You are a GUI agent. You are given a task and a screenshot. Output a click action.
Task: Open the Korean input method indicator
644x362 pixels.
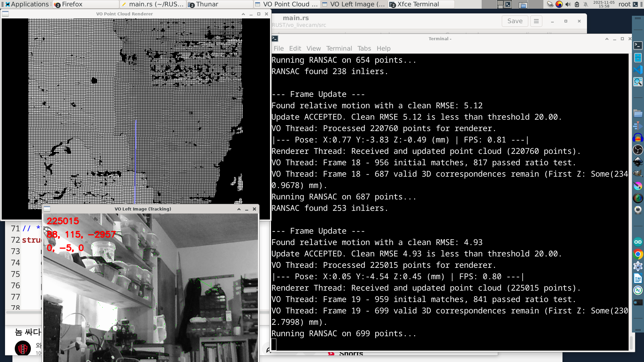pos(559,4)
